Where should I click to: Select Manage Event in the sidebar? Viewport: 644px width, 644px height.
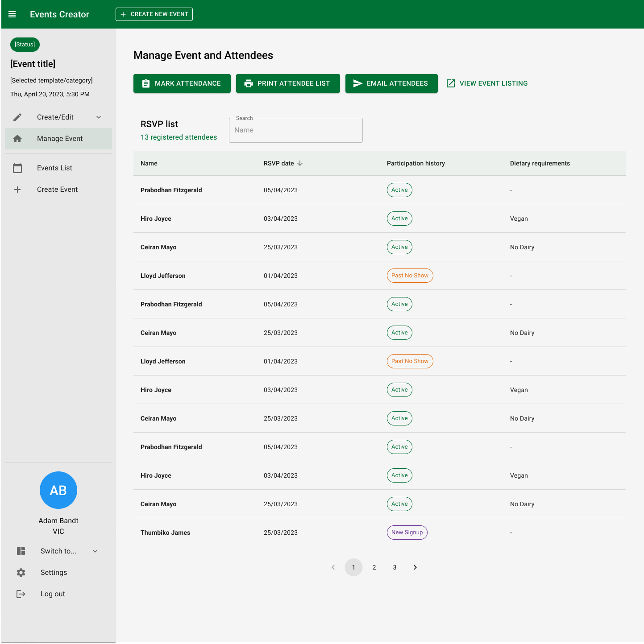pos(59,138)
